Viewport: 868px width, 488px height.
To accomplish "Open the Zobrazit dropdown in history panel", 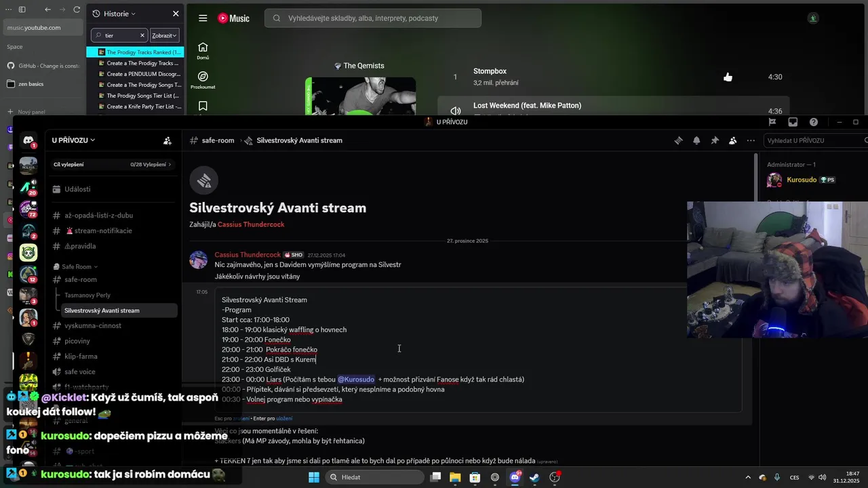I will point(164,35).
